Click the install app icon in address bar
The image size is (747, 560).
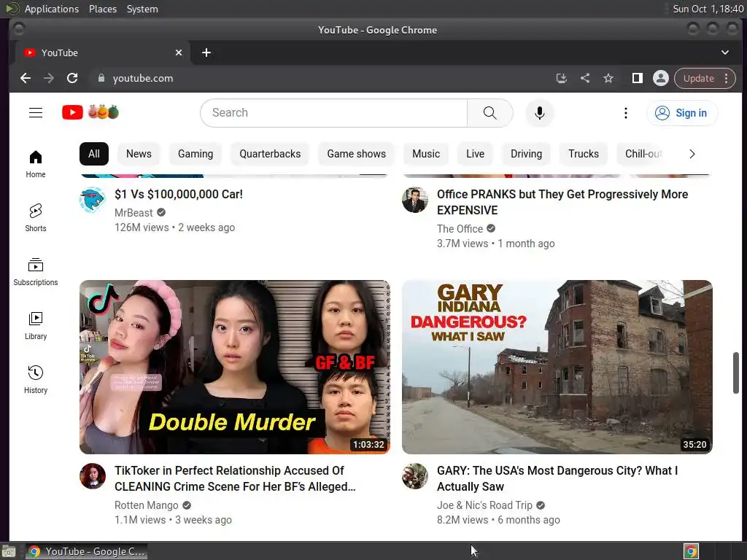coord(561,78)
